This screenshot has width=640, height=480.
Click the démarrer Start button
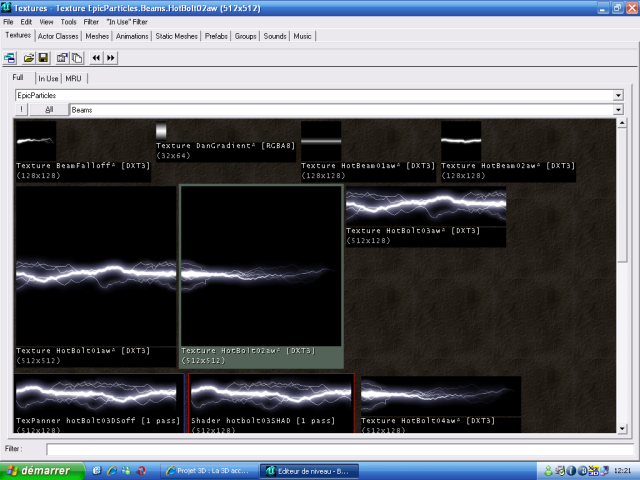click(38, 470)
